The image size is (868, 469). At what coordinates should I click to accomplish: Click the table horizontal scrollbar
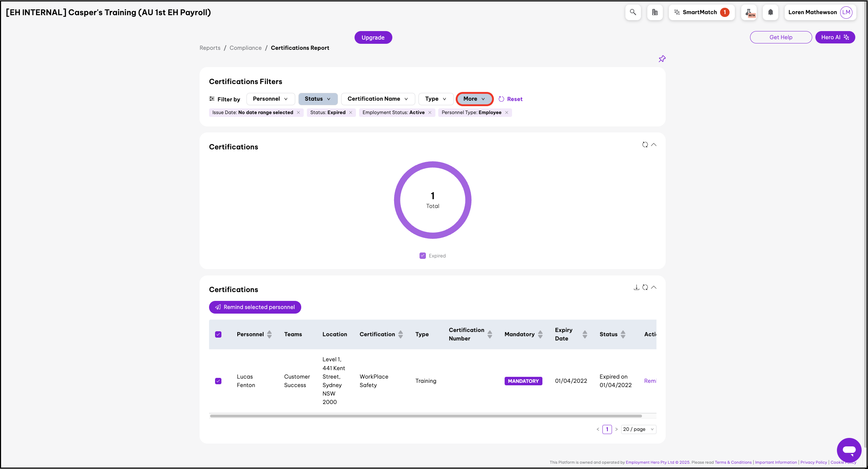tap(426, 416)
